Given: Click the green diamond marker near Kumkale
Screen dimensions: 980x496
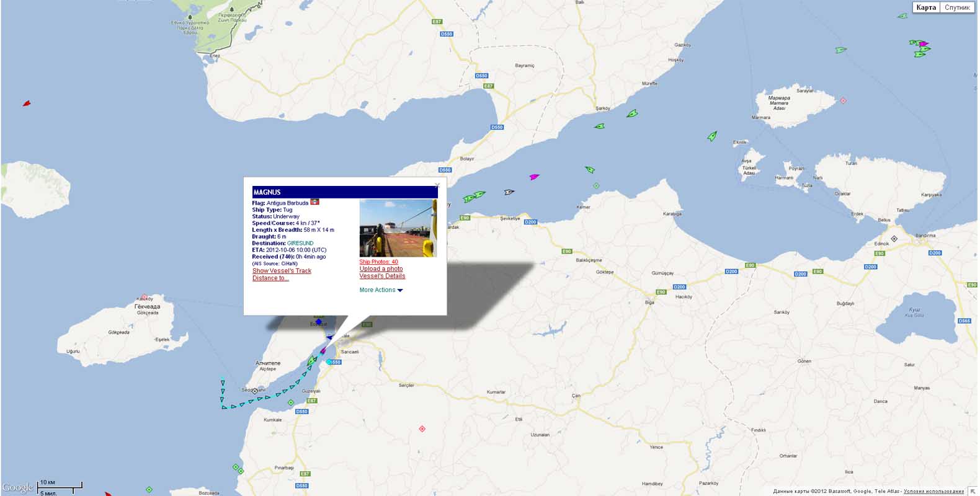Looking at the screenshot, I should click(x=290, y=403).
